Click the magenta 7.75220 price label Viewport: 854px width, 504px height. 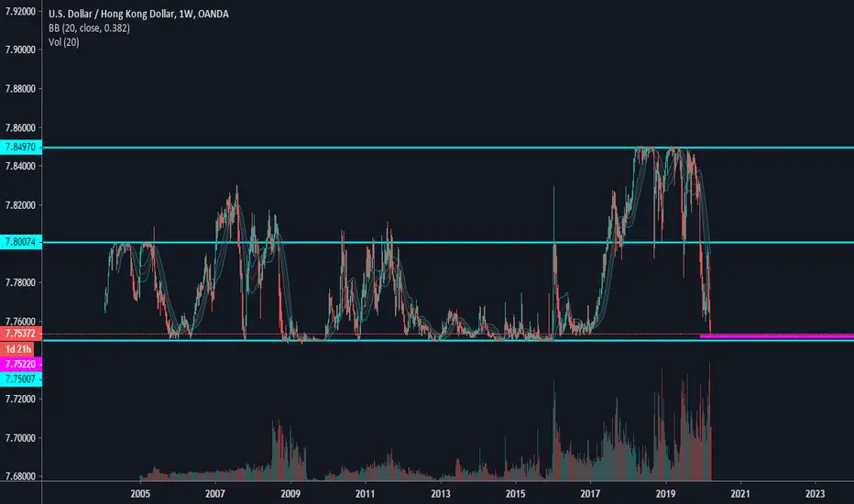point(21,364)
